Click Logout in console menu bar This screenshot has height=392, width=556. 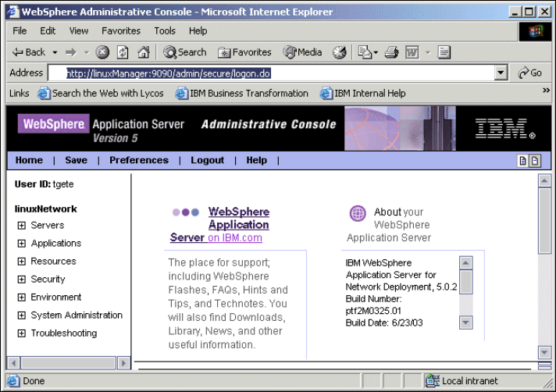(208, 160)
